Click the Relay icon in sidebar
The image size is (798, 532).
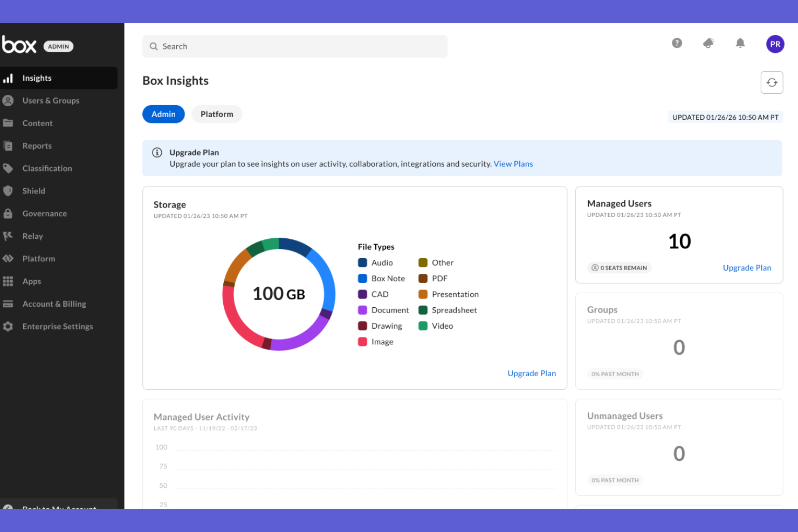[8, 236]
